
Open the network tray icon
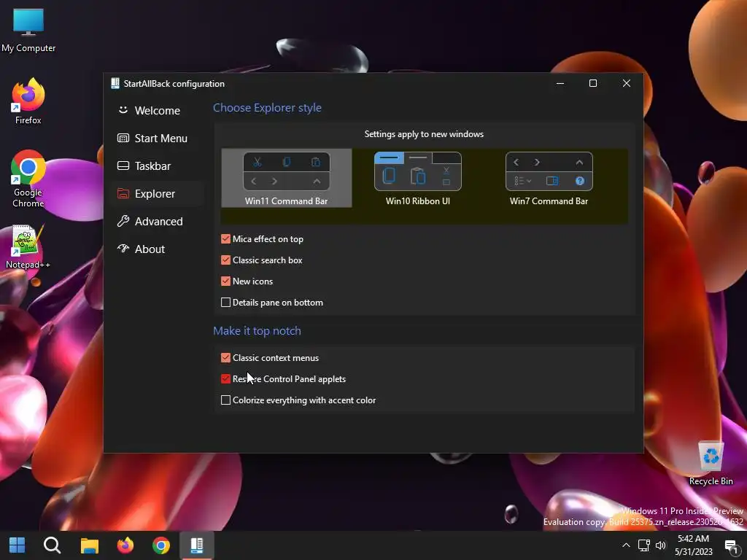click(x=643, y=545)
